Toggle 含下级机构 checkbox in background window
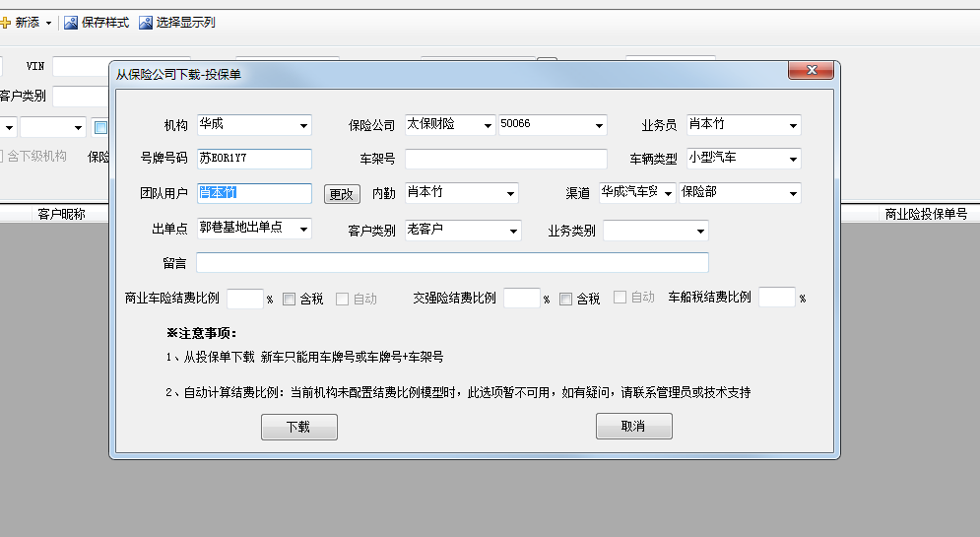Viewport: 980px width, 537px height. [1, 156]
